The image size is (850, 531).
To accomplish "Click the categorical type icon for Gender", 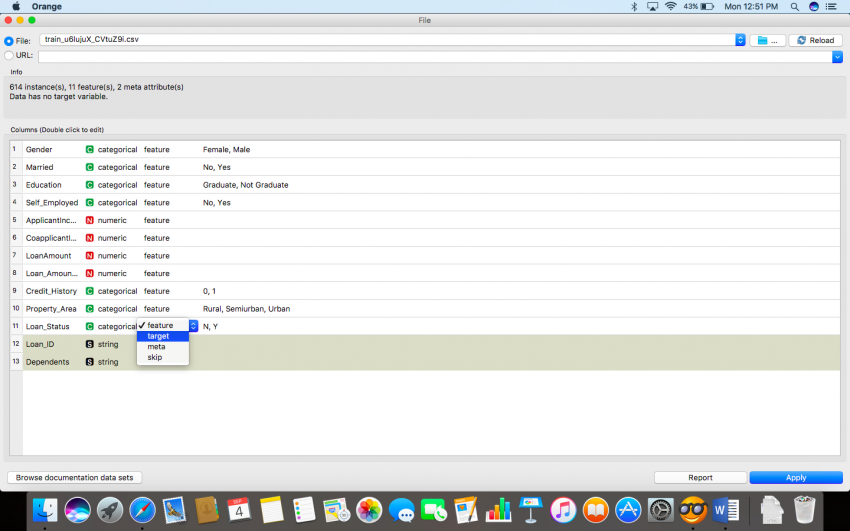I will (x=89, y=150).
